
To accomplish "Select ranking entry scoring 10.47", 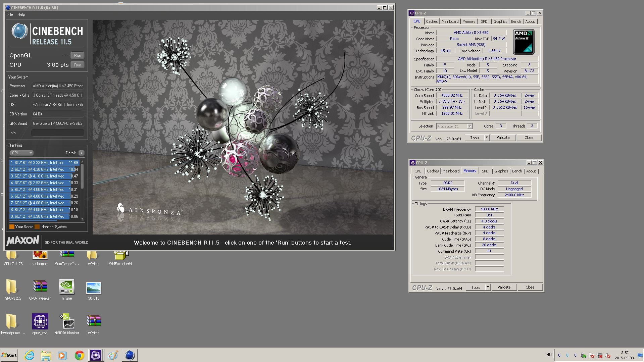I will pos(44,176).
